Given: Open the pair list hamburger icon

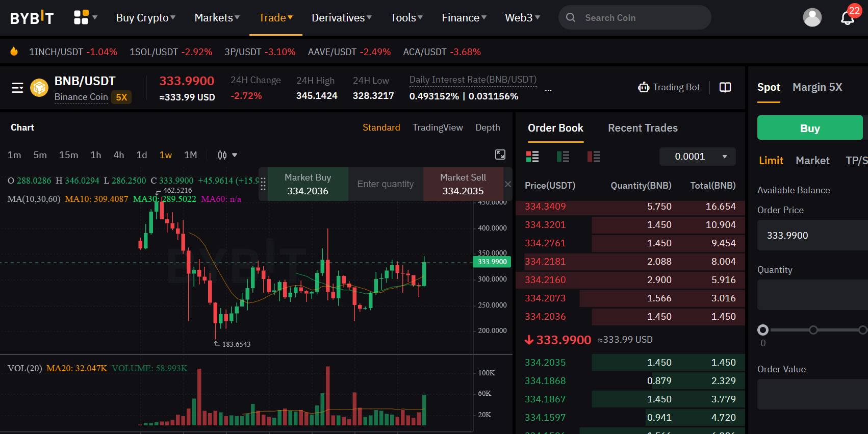Looking at the screenshot, I should point(18,88).
